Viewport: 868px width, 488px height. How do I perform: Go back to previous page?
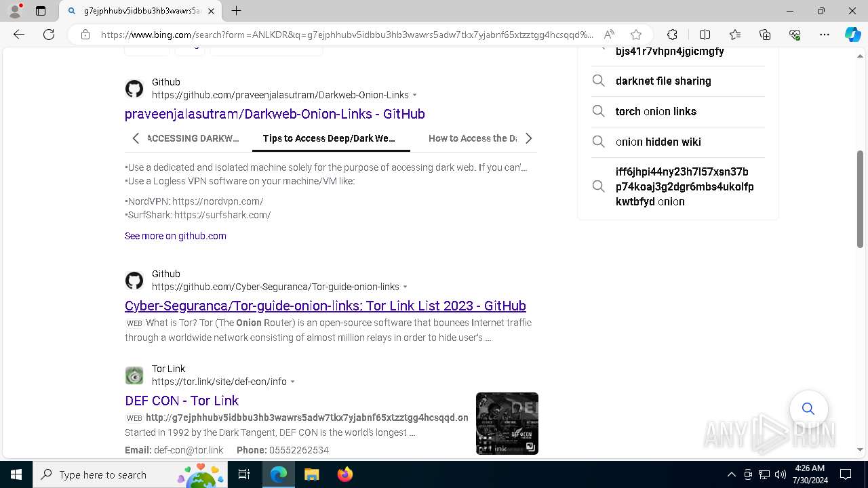[x=19, y=35]
